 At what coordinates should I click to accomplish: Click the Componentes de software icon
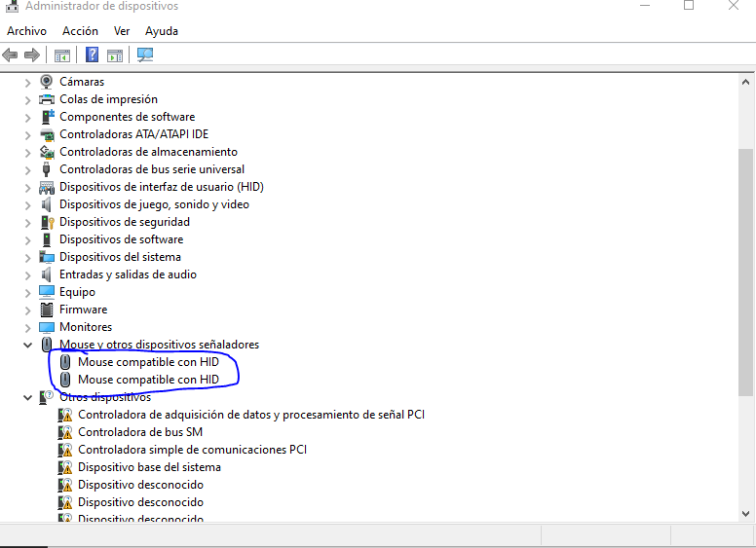click(x=47, y=117)
